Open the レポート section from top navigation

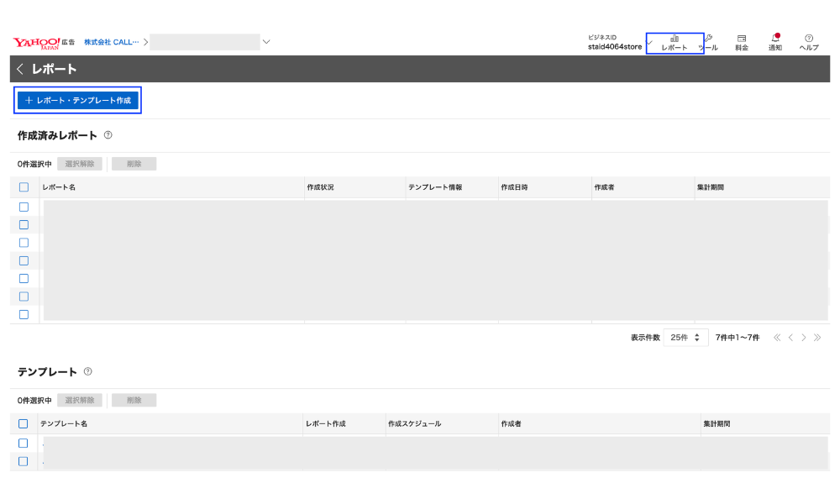tap(675, 41)
